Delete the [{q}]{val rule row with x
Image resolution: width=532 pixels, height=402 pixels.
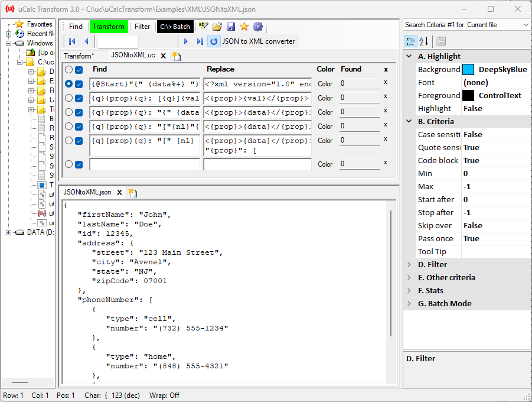coord(386,96)
